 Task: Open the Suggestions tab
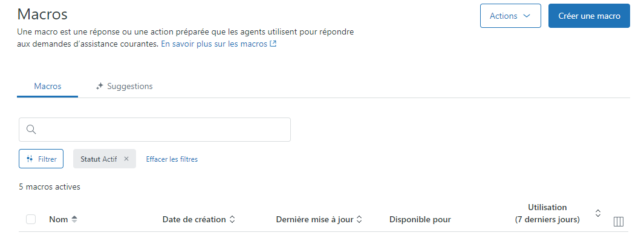click(x=124, y=87)
